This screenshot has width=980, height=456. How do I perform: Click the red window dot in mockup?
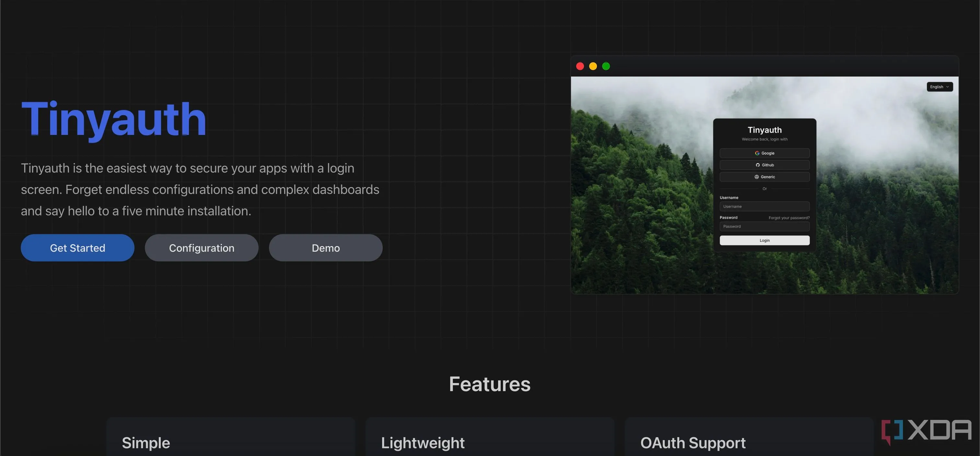click(580, 66)
